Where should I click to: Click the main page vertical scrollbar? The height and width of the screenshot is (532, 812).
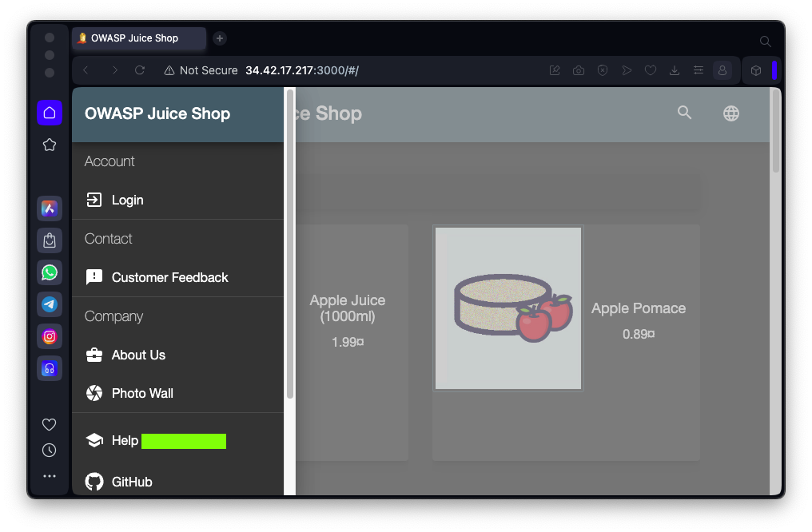tap(775, 130)
